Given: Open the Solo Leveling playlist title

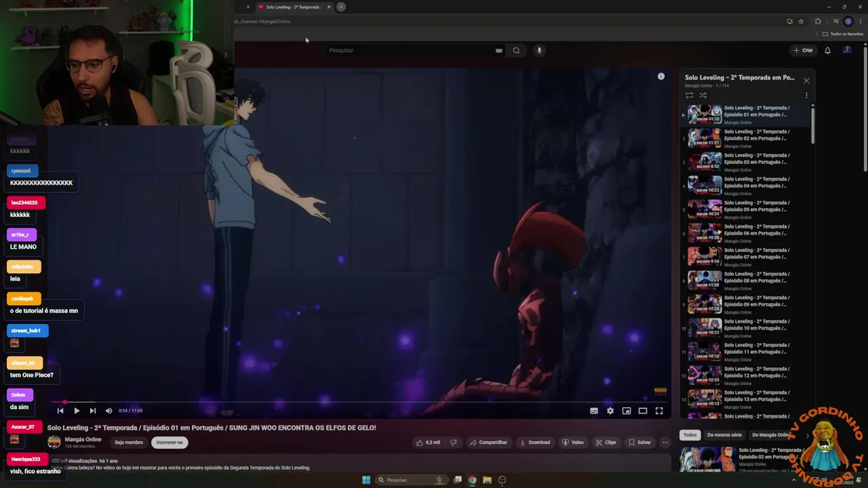Looking at the screenshot, I should point(739,77).
